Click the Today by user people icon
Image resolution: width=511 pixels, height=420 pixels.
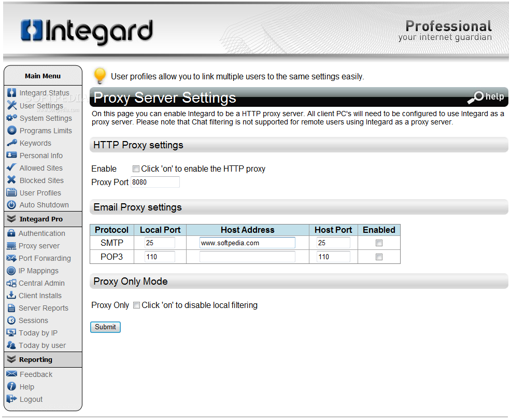pos(11,345)
